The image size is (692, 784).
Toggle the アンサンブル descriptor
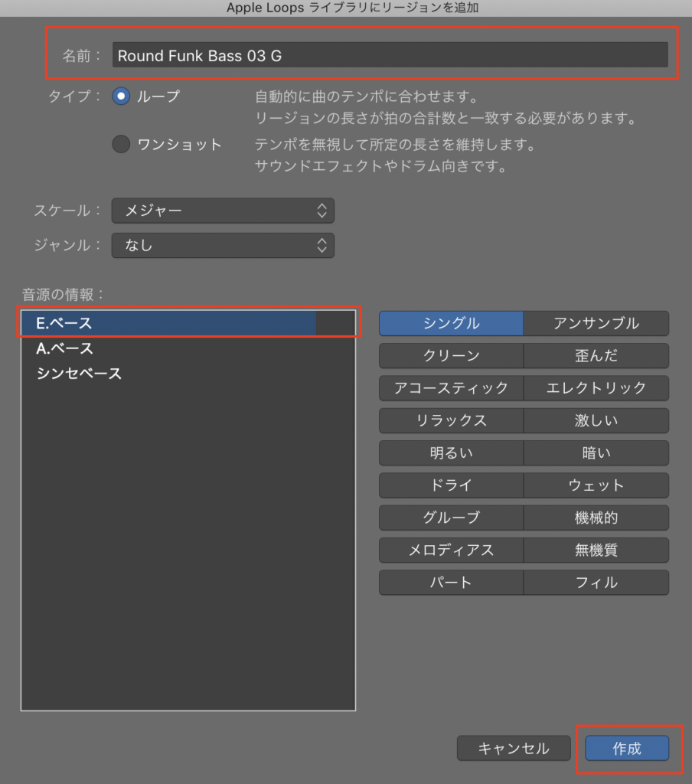tap(596, 323)
